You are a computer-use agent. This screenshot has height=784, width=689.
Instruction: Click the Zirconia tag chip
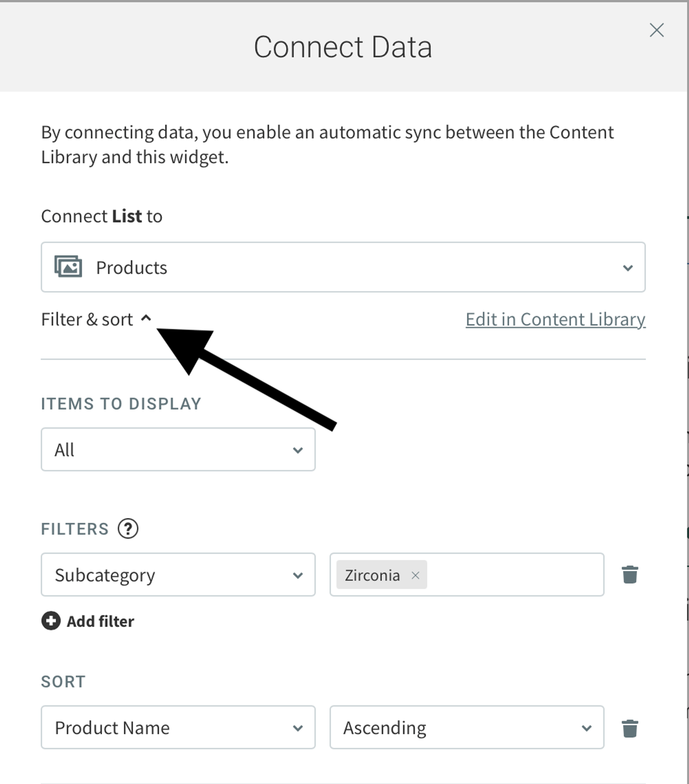tap(372, 575)
